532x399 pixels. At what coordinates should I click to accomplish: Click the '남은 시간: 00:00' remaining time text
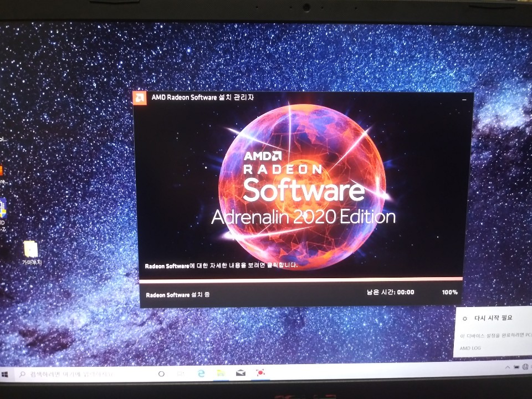[x=390, y=292]
